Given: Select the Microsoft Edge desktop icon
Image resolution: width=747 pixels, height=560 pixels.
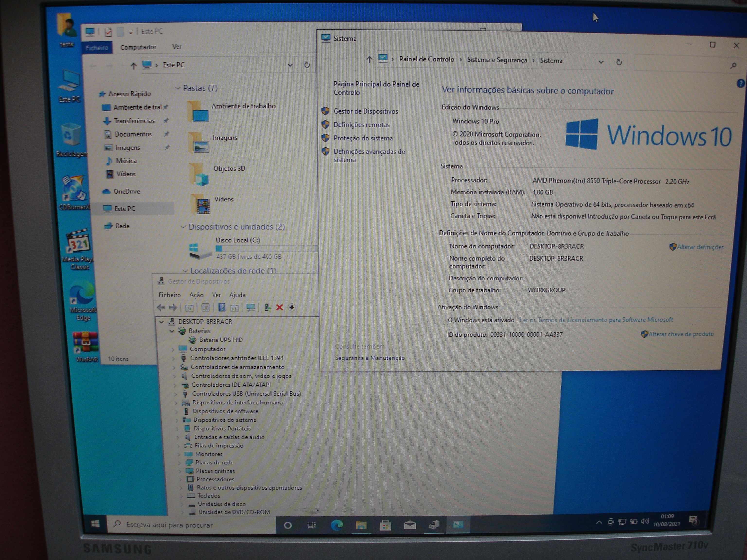Looking at the screenshot, I should 82,300.
